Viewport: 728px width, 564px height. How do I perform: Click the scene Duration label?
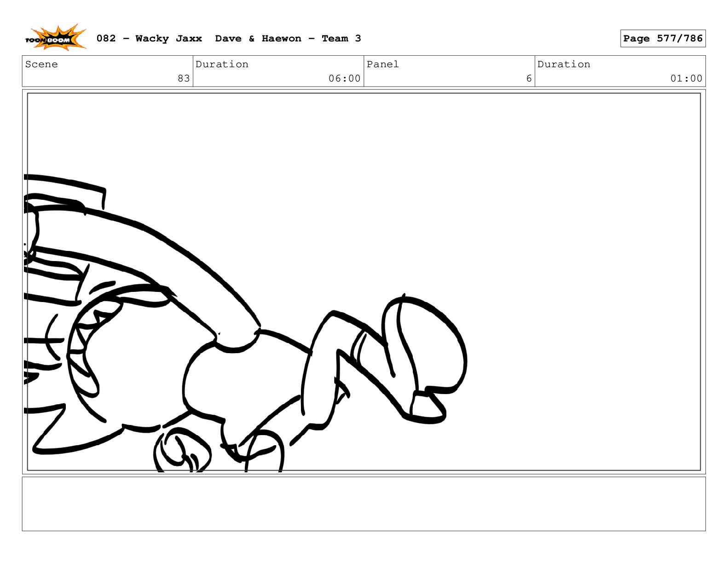pos(222,64)
